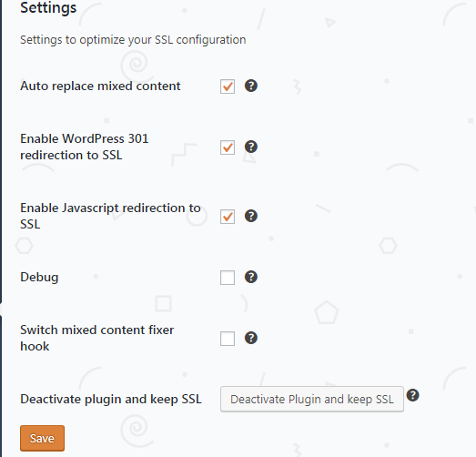476x457 pixels.
Task: Click the Auto replace mixed content label
Action: [100, 86]
